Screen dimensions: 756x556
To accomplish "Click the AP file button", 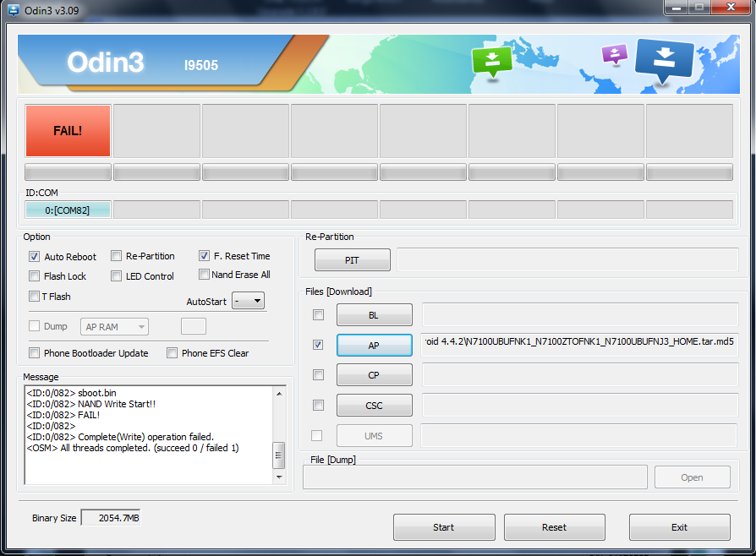I will 374,346.
